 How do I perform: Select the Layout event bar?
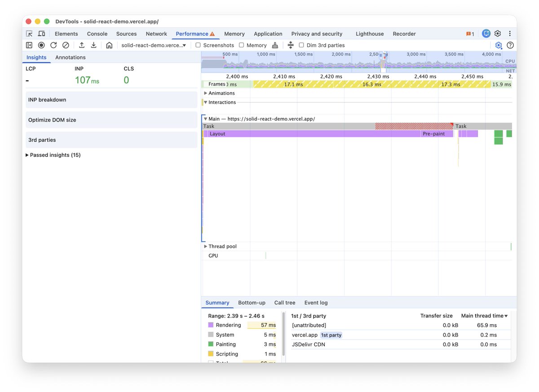314,134
